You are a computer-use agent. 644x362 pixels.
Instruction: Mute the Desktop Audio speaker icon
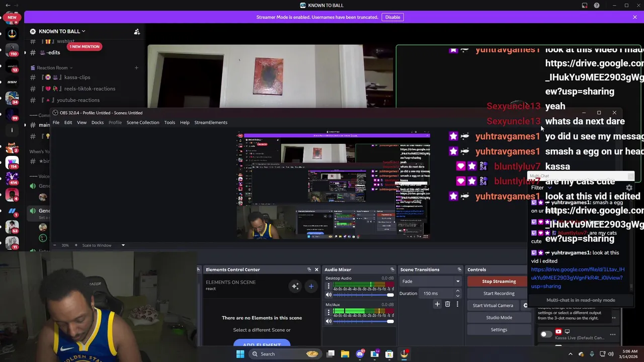tap(329, 295)
